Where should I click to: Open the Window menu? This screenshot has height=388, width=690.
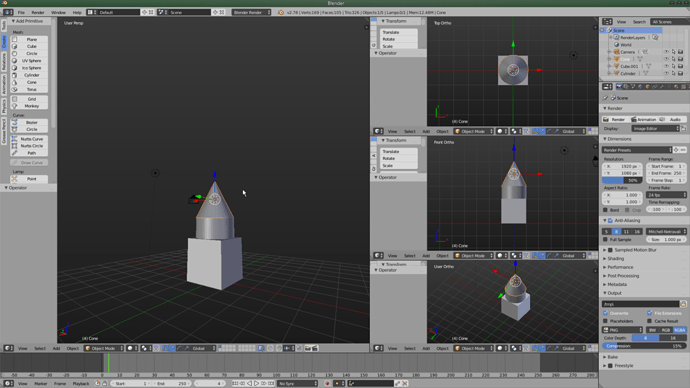point(58,12)
